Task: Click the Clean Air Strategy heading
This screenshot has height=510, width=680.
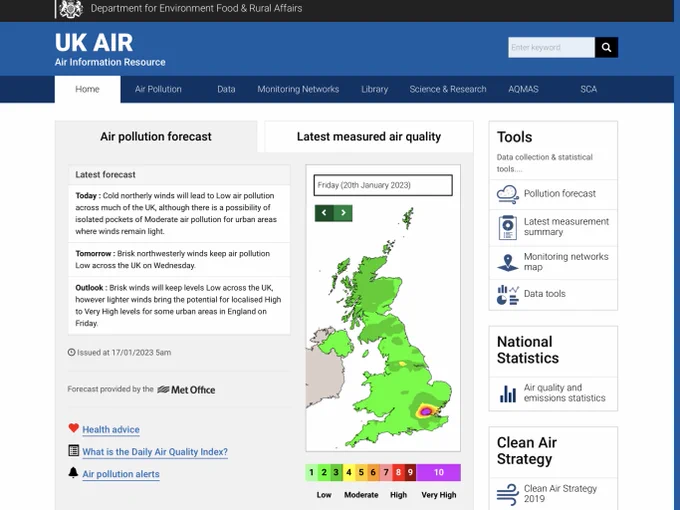Action: tap(527, 451)
